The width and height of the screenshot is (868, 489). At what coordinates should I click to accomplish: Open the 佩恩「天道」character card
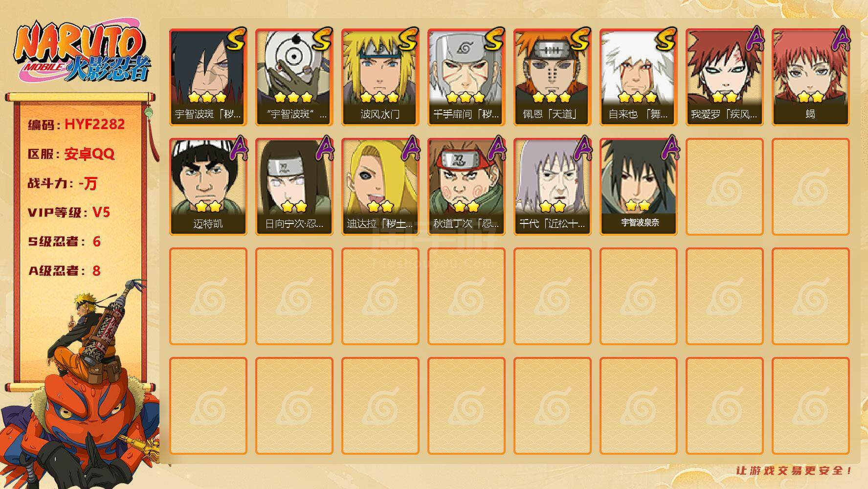pyautogui.click(x=552, y=77)
